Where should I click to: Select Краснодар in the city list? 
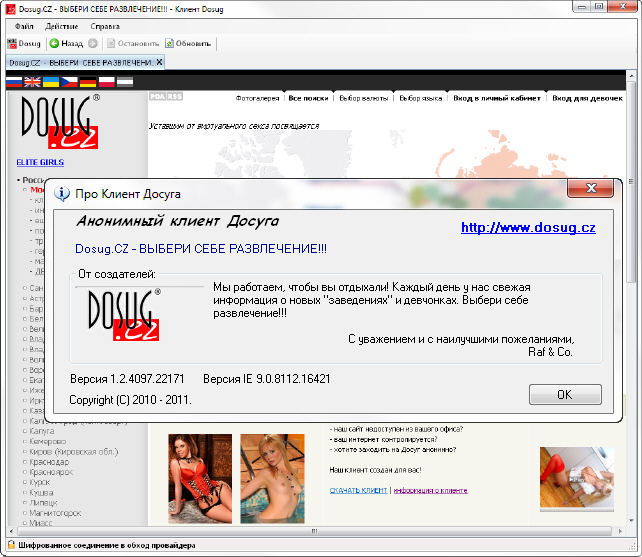click(x=49, y=462)
